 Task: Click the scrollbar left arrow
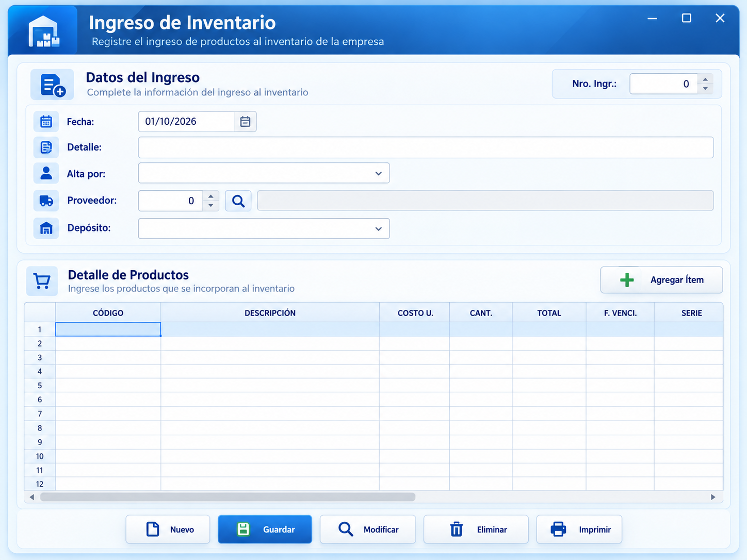[x=32, y=497]
